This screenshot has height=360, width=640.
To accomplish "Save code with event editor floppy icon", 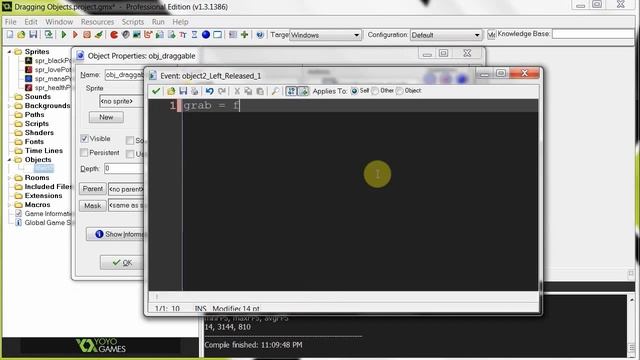I will coord(183,91).
